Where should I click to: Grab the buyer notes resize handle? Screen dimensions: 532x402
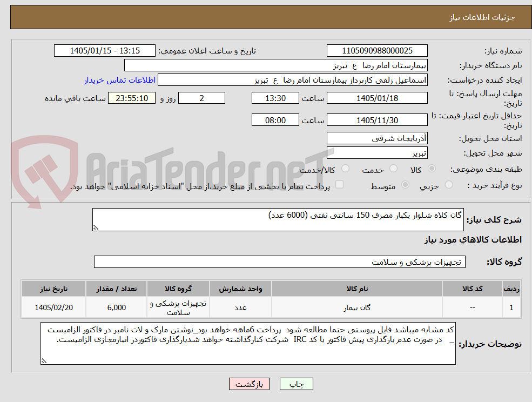(x=44, y=361)
